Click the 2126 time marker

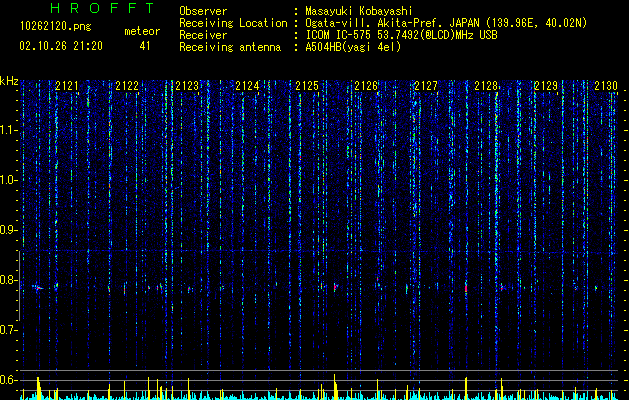pos(366,86)
